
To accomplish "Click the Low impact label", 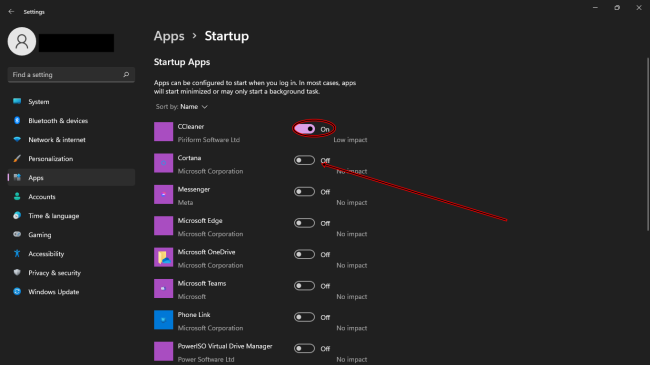I will (x=350, y=140).
